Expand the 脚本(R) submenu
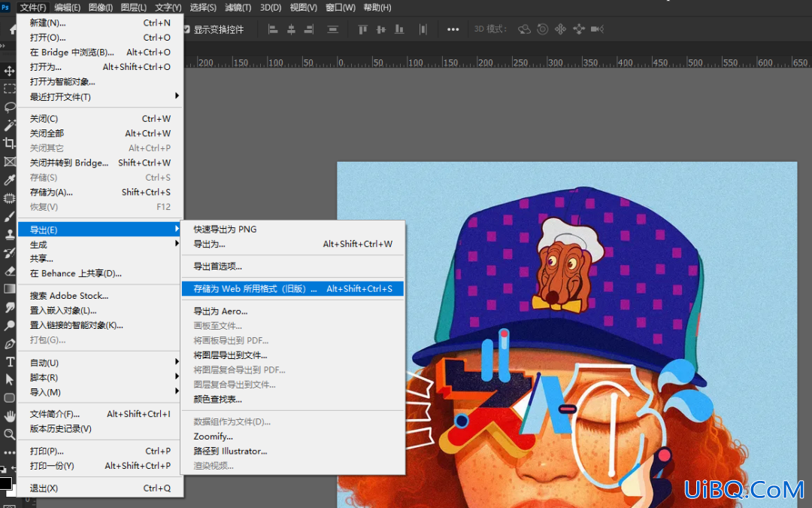 pyautogui.click(x=101, y=377)
